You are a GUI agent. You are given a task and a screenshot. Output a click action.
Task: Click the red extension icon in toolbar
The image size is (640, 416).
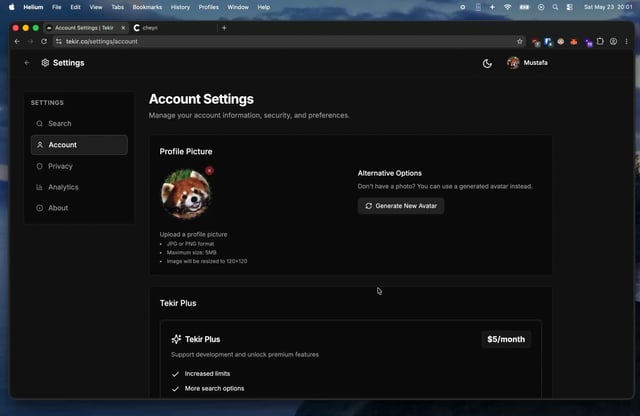pyautogui.click(x=536, y=42)
